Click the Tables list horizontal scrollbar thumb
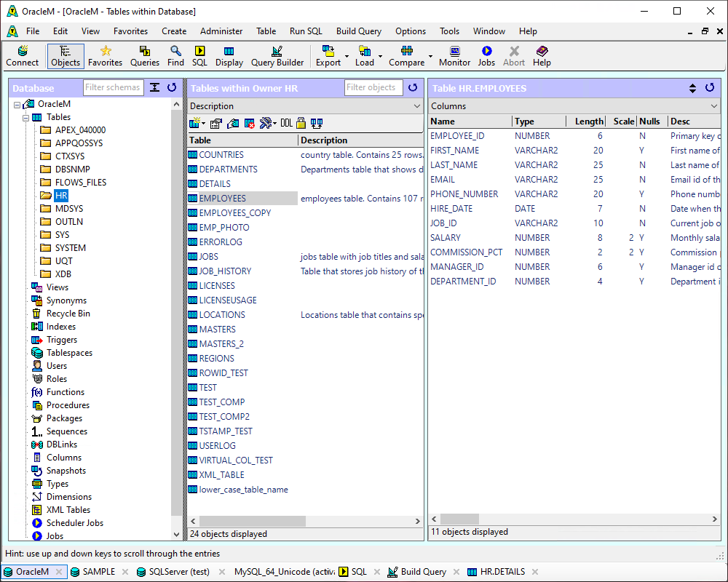This screenshot has width=728, height=582. coord(253,521)
